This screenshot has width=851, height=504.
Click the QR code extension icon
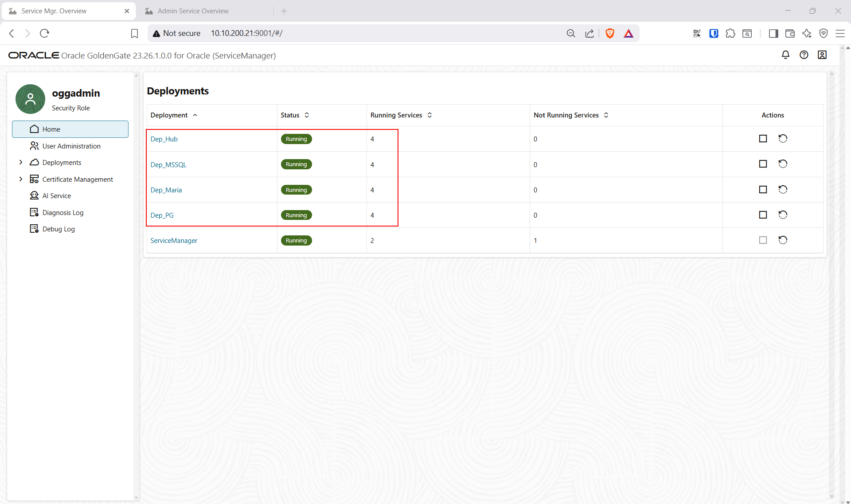[697, 33]
